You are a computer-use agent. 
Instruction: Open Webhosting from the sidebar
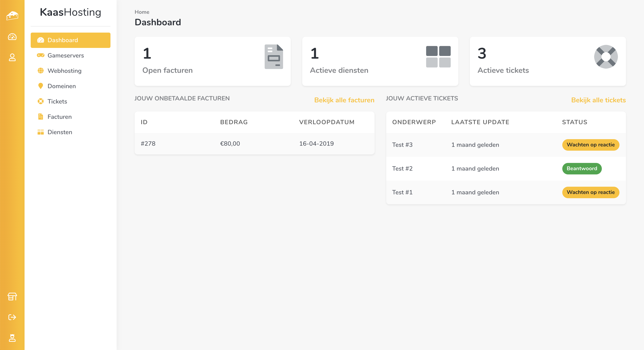(64, 71)
